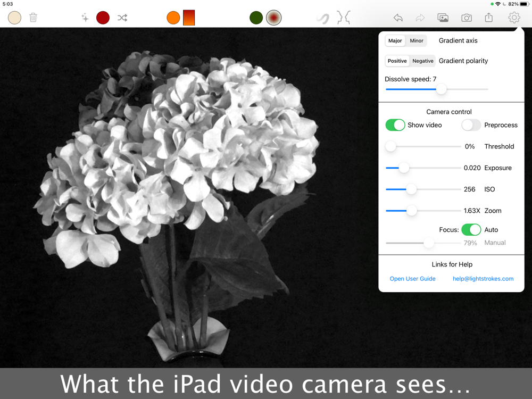Click the 1.63X zoom value
This screenshot has height=399, width=532.
pos(472,211)
